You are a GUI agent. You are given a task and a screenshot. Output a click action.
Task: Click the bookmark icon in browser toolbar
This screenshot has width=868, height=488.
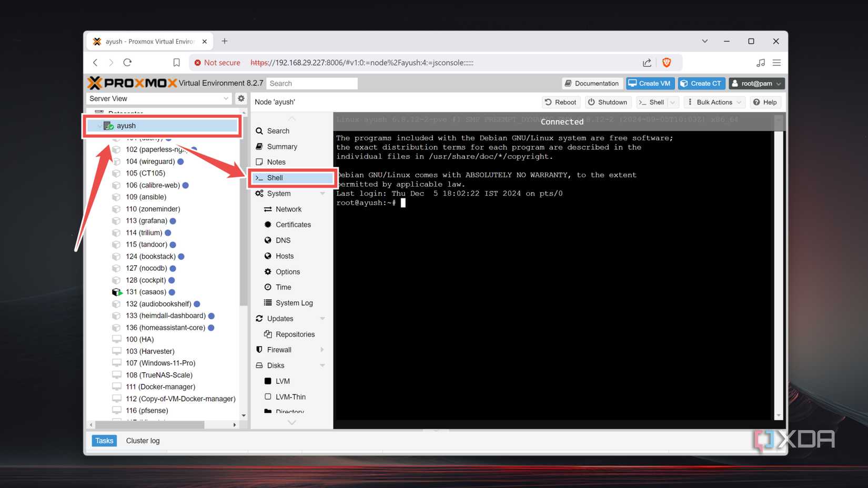coord(177,63)
